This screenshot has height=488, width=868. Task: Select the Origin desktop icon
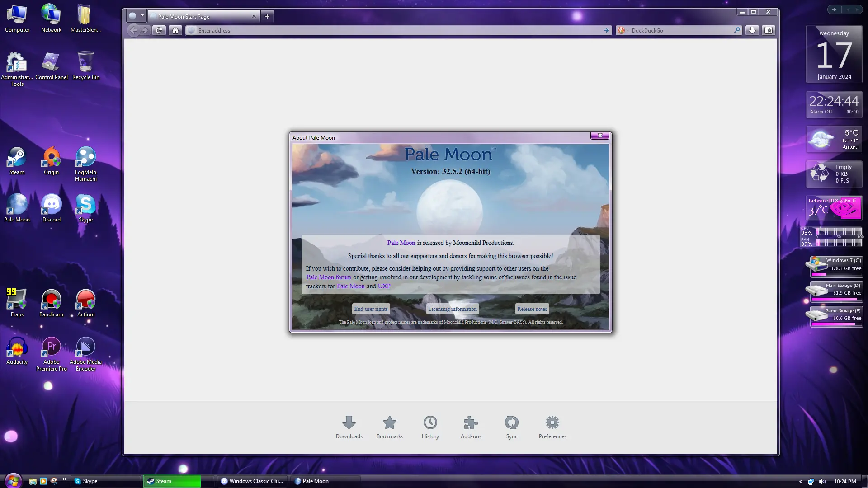[x=51, y=161]
